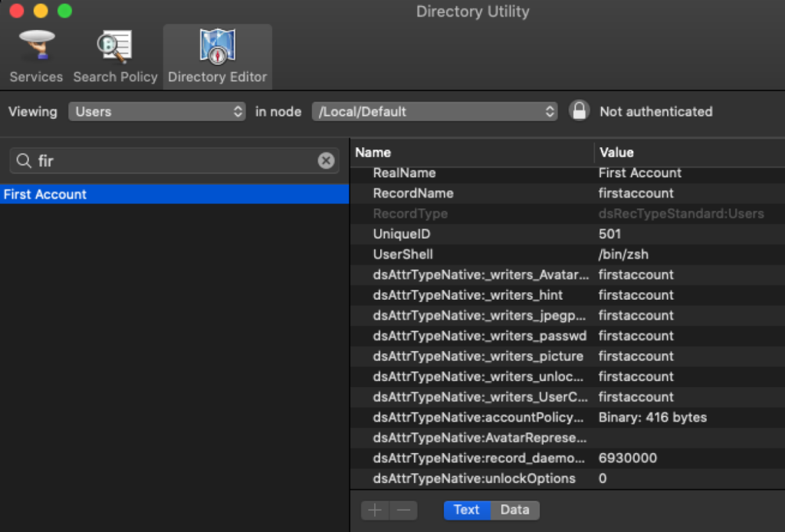This screenshot has width=785, height=532.
Task: Select the dsAttrTypeNative:unlockOptions row
Action: pyautogui.click(x=460, y=478)
